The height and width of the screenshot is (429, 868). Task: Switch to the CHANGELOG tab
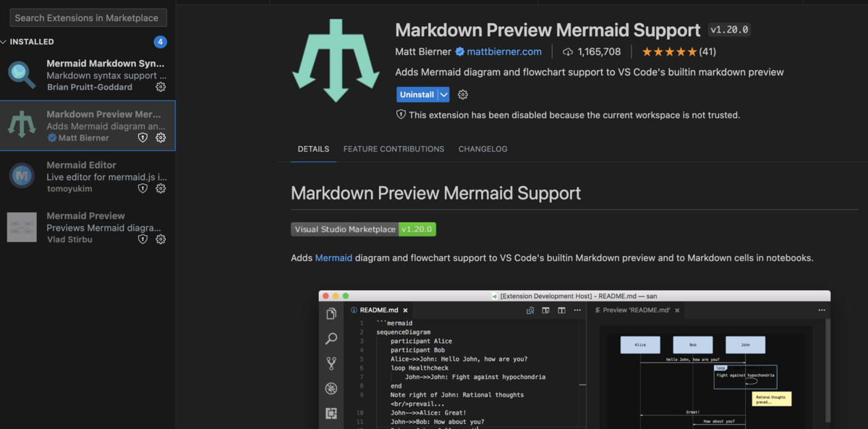[x=482, y=149]
